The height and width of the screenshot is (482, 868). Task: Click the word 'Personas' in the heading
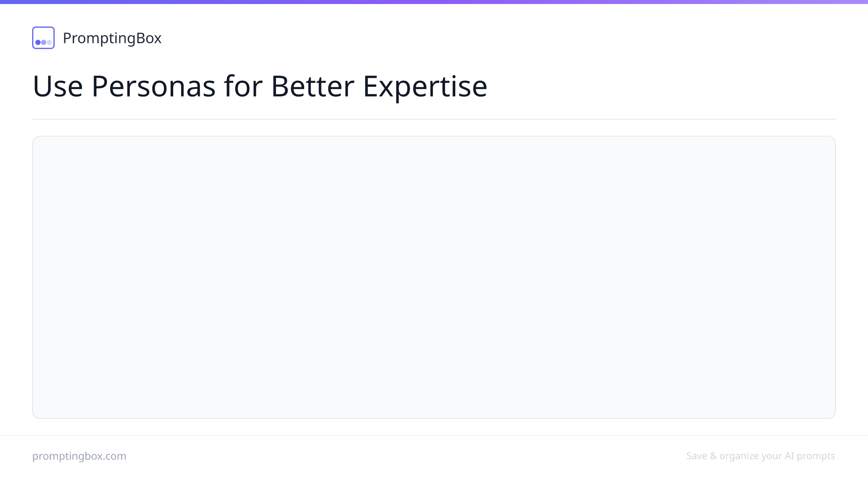pyautogui.click(x=154, y=86)
